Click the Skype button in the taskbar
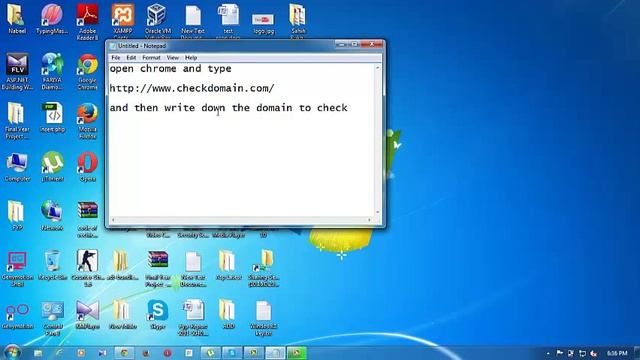 click(x=232, y=353)
